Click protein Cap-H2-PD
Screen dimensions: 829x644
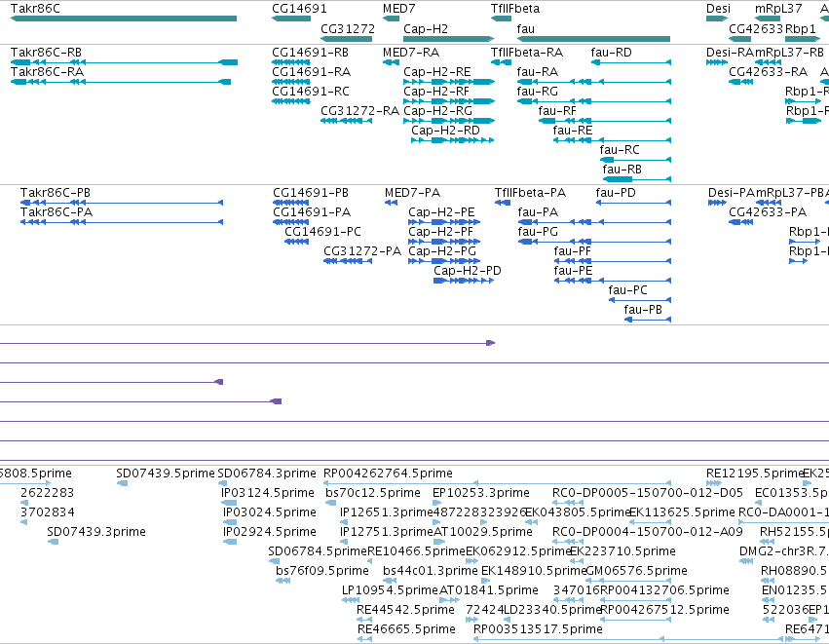pos(468,271)
